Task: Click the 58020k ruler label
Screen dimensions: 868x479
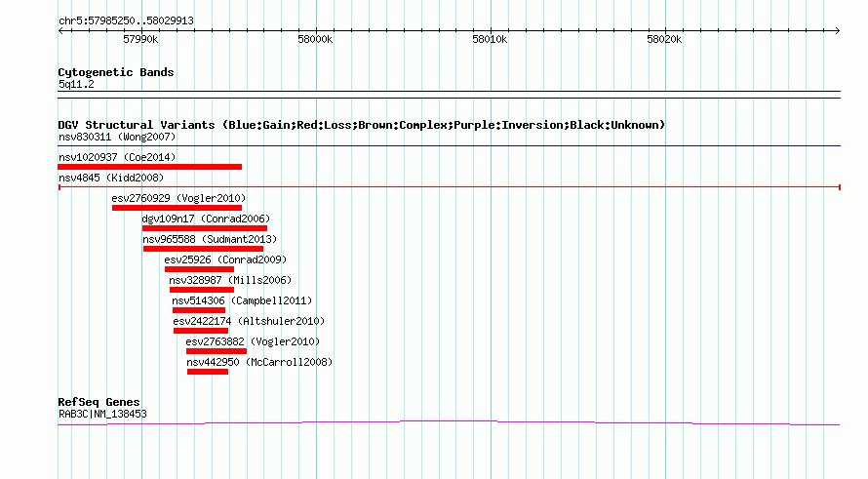Action: pos(664,39)
